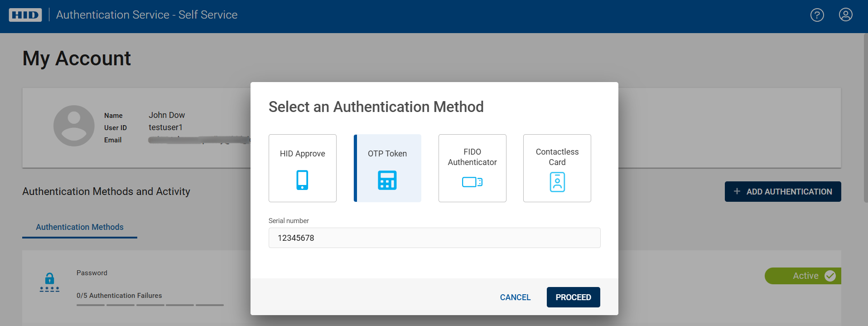The image size is (868, 326).
Task: Cancel the authentication method dialog
Action: click(515, 297)
